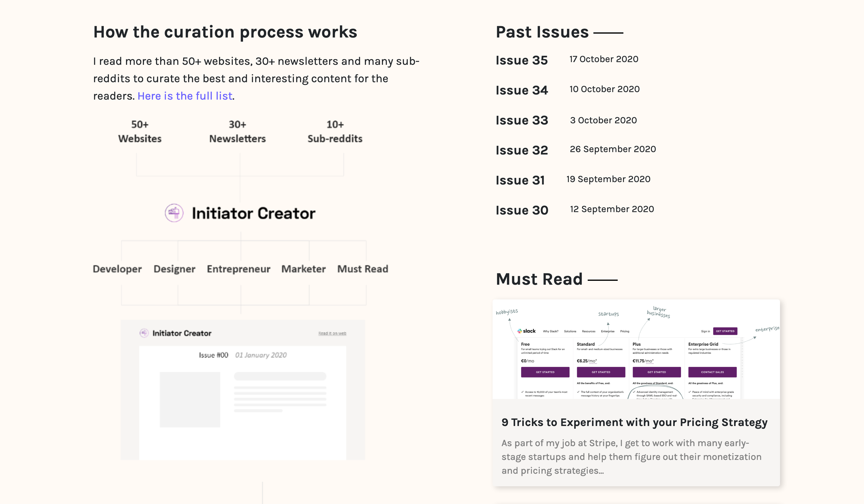Open Issue 34 from Past Issues
This screenshot has width=864, height=504.
tap(522, 90)
